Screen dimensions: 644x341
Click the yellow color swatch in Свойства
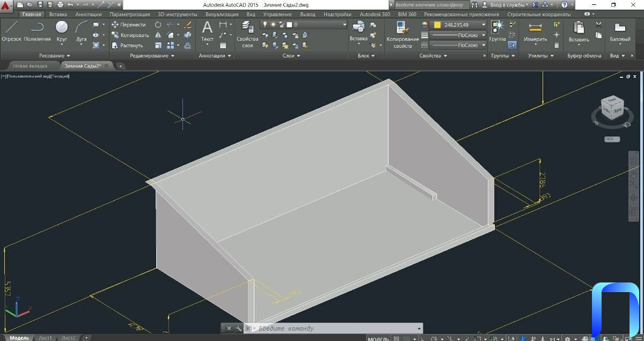pyautogui.click(x=437, y=25)
